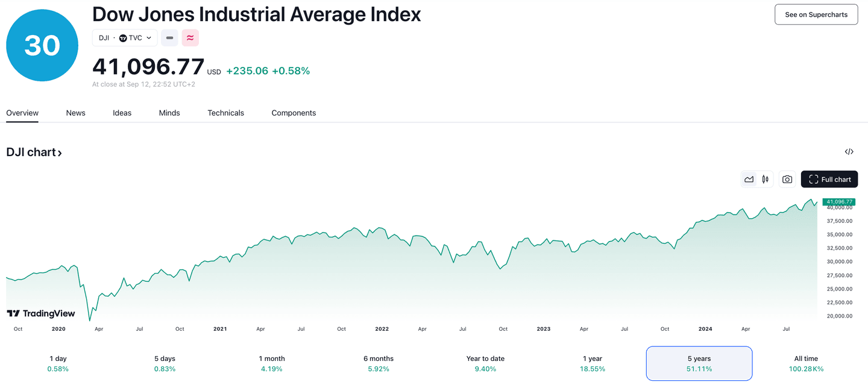868x385 pixels.
Task: Click the fullscreen brackets icon on Full chart
Action: pyautogui.click(x=813, y=179)
